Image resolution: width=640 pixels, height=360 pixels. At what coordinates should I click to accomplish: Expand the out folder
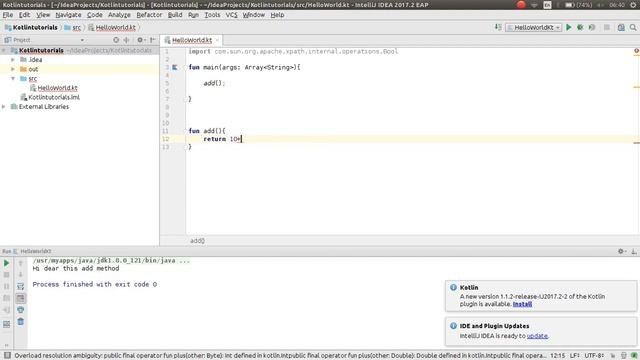tap(13, 69)
